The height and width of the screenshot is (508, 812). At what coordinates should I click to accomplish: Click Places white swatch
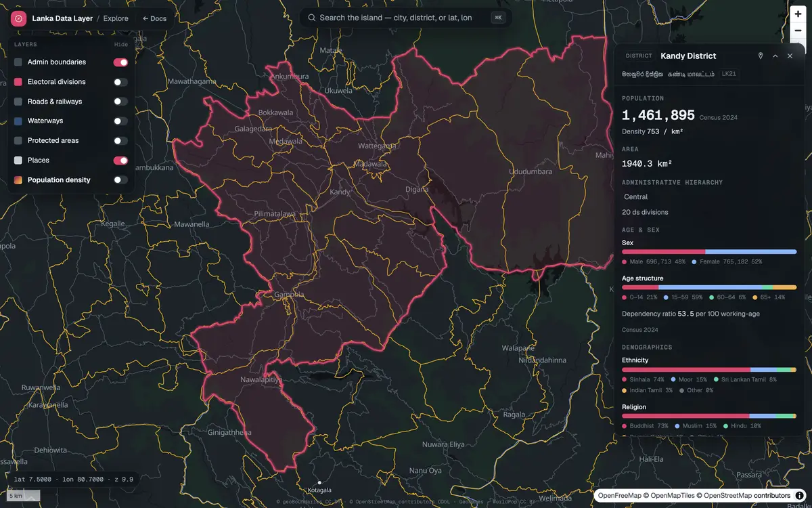click(18, 161)
